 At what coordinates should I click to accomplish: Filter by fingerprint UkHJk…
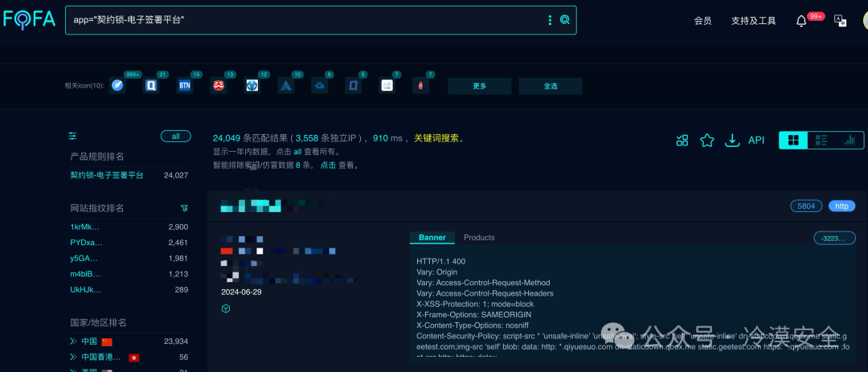(86, 289)
